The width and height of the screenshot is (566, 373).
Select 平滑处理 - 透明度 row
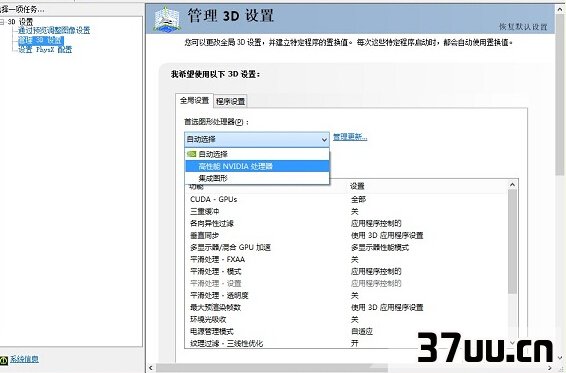[x=347, y=295]
